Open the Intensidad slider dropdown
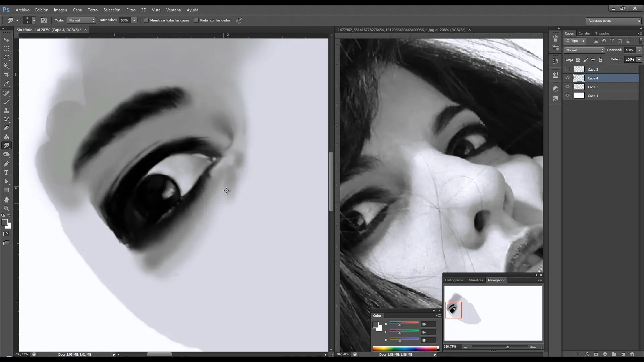This screenshot has width=644, height=362. click(134, 20)
